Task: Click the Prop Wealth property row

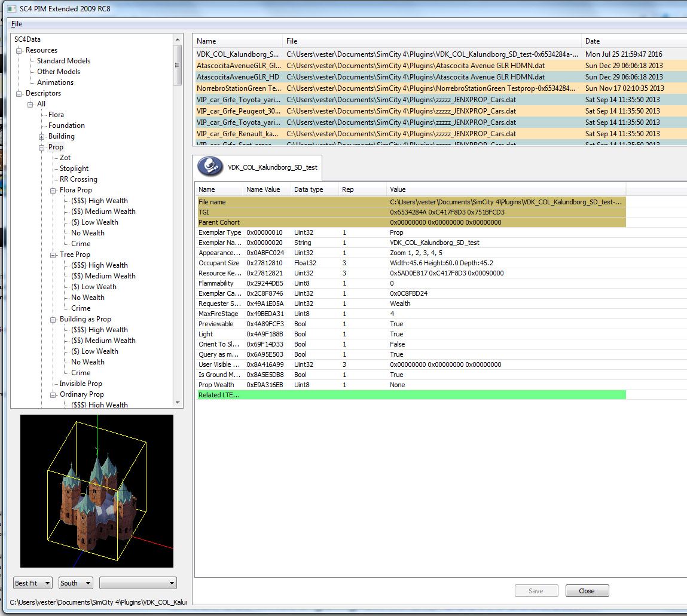Action: coord(411,385)
